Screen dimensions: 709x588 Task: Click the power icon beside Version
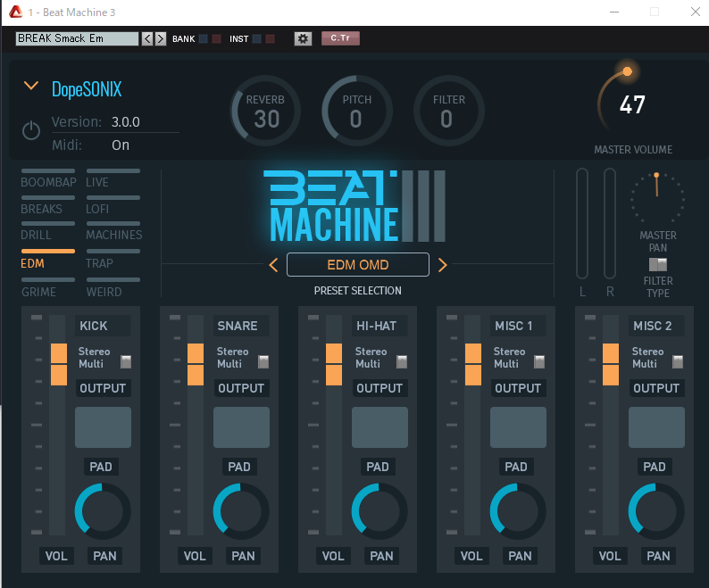(31, 131)
